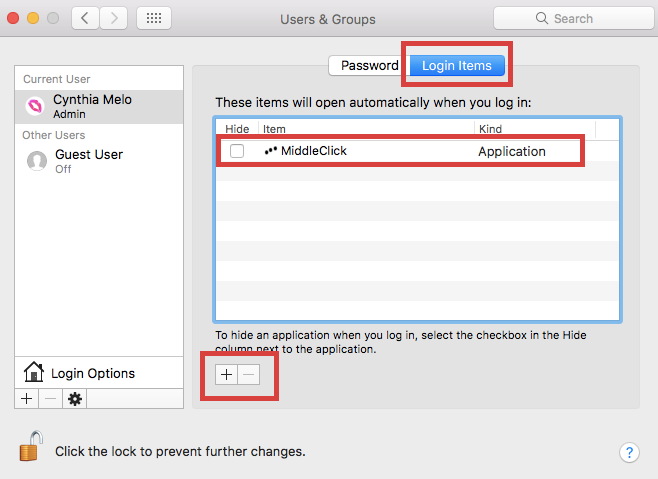Click the lock icon to prevent changes
Viewport: 658px width, 479px height.
click(31, 446)
